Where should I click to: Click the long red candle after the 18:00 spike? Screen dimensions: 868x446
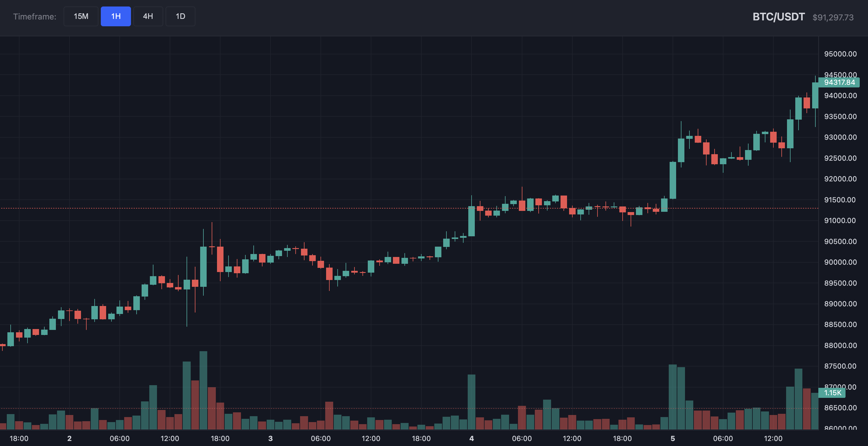pos(220,259)
